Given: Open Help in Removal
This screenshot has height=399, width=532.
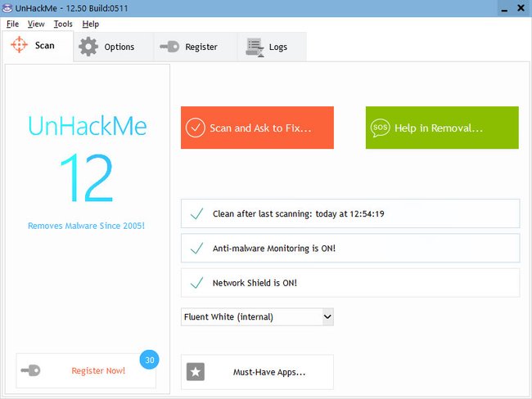Looking at the screenshot, I should (442, 128).
